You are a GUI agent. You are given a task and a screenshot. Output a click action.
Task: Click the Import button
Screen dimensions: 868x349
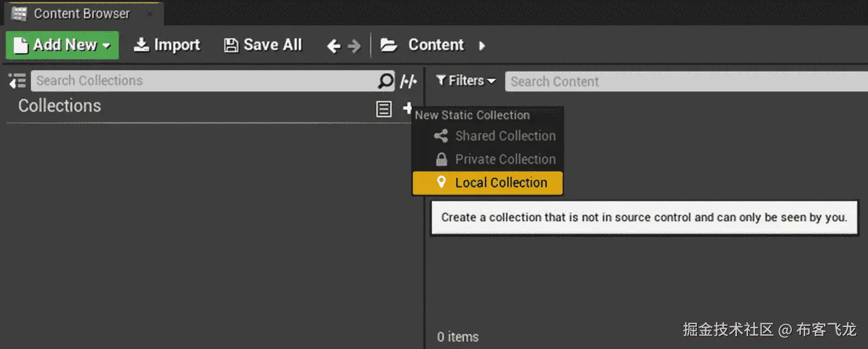168,45
